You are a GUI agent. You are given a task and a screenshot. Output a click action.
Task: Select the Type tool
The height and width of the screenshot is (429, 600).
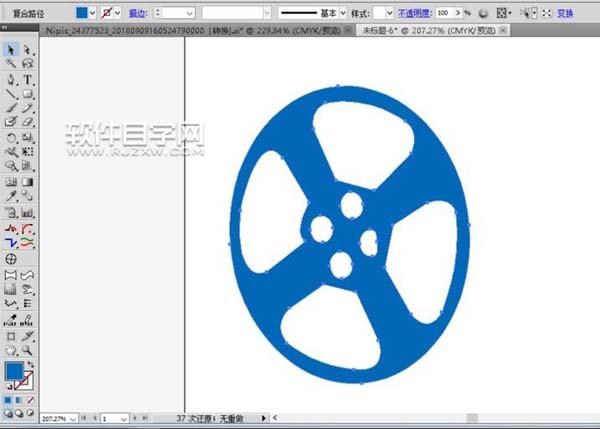click(x=27, y=80)
